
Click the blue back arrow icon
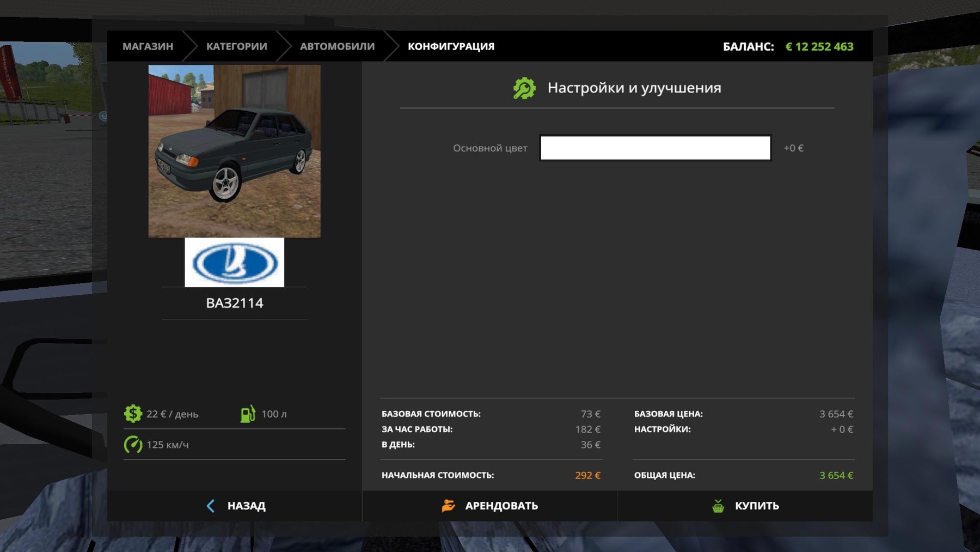coord(211,506)
